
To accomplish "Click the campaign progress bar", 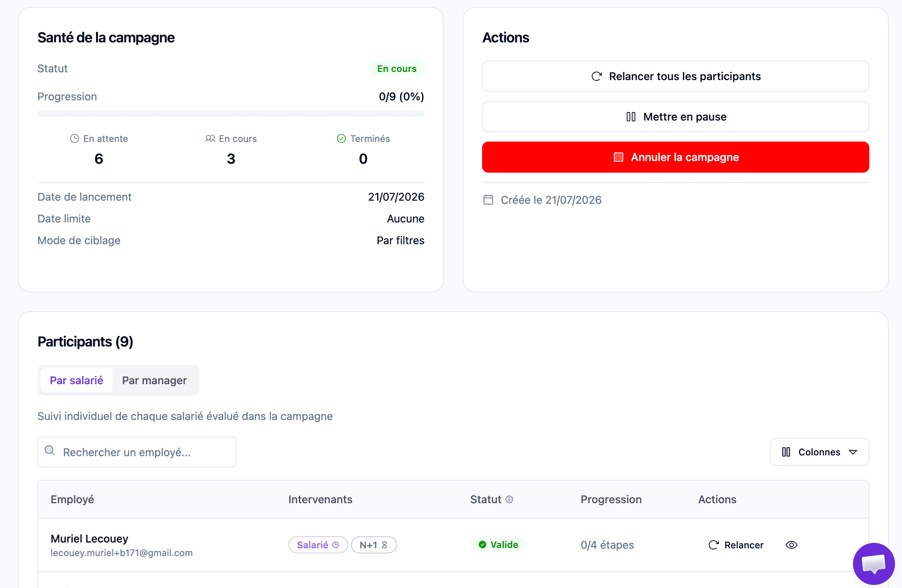I will 231,114.
